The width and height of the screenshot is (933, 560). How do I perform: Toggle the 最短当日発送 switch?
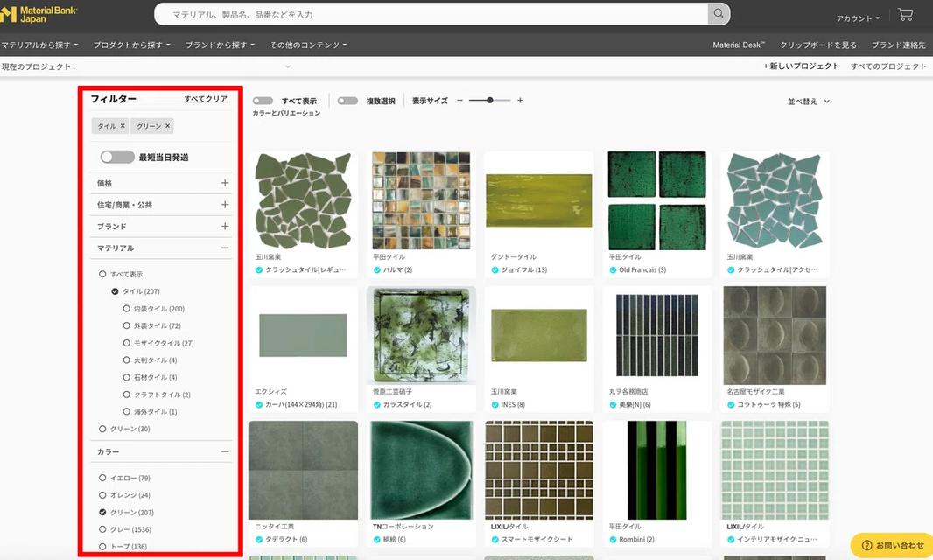(117, 157)
